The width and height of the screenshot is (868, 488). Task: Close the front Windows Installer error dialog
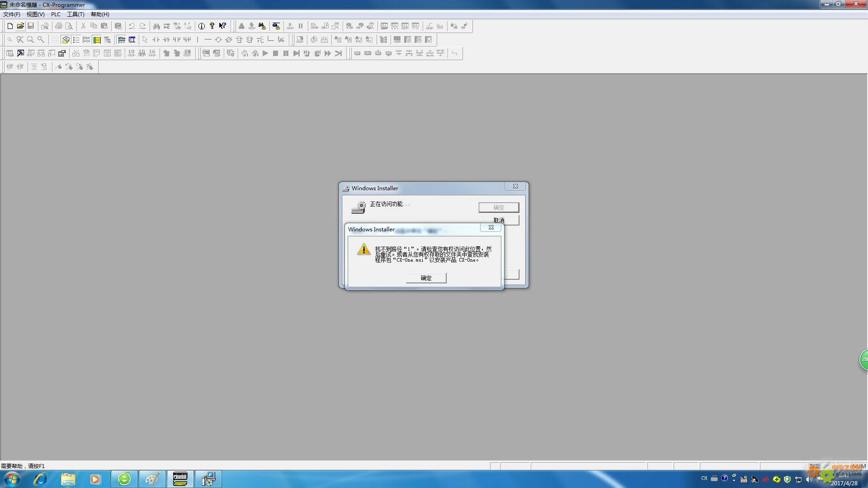[491, 227]
